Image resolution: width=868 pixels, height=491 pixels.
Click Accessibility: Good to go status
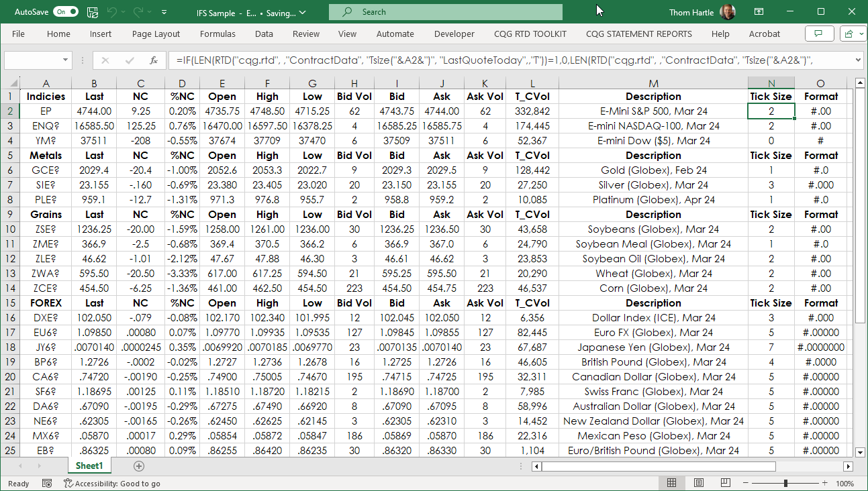(x=112, y=483)
